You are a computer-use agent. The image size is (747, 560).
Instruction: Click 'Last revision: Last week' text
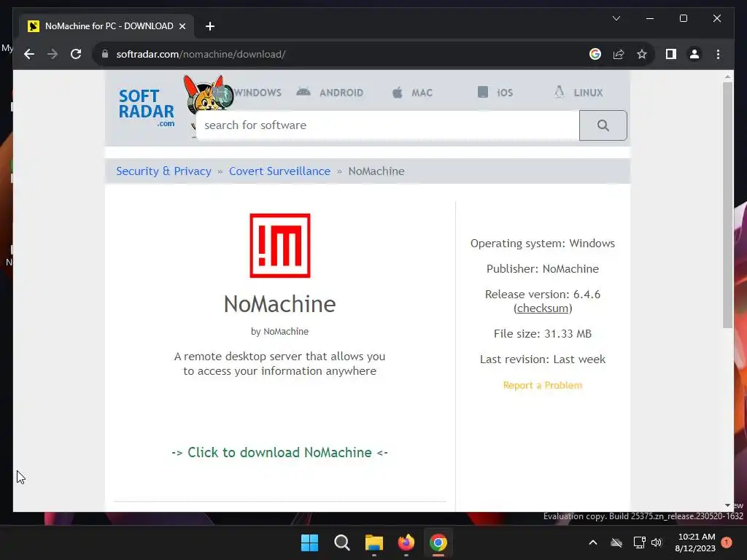point(543,359)
